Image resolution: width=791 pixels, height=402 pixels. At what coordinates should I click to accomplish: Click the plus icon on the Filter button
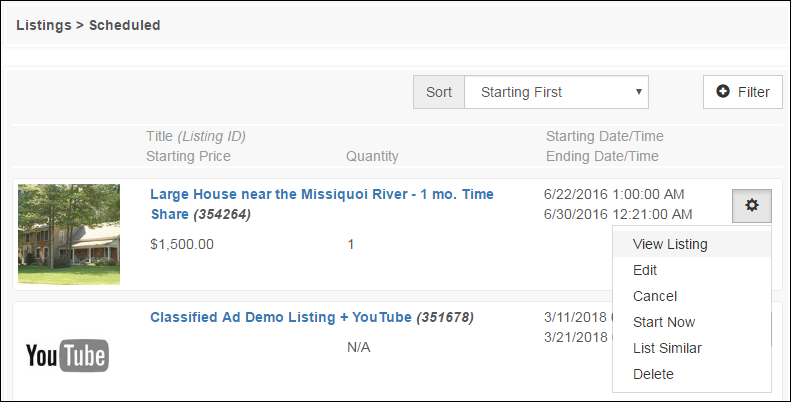coord(724,92)
